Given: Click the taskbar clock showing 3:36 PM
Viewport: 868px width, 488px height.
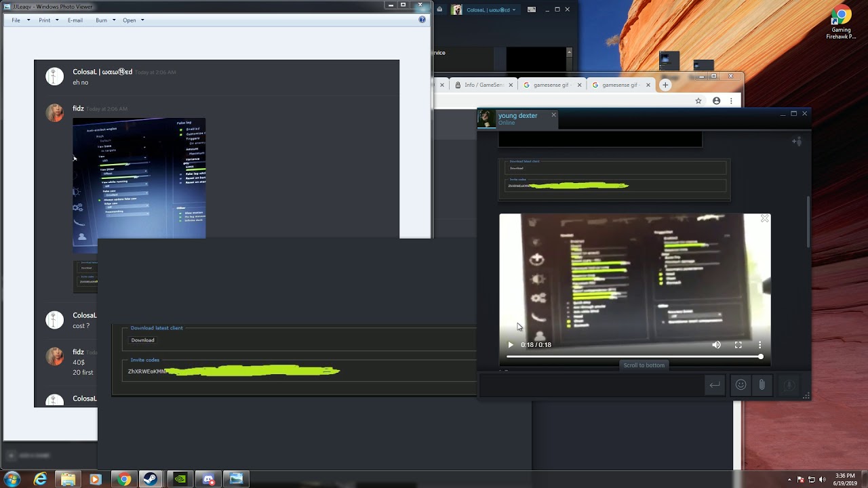Looking at the screenshot, I should pyautogui.click(x=845, y=479).
